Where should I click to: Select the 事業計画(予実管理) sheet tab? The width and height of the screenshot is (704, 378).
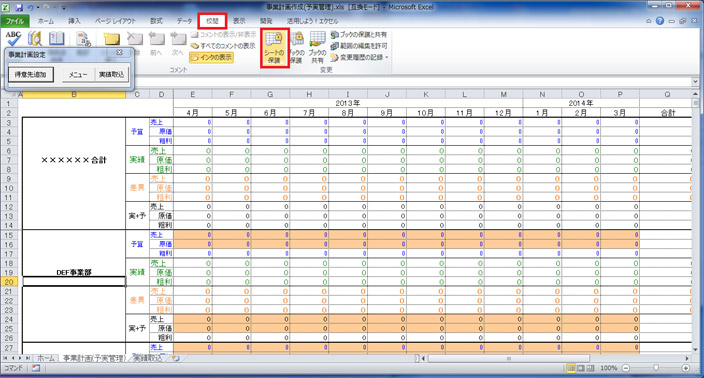point(93,358)
